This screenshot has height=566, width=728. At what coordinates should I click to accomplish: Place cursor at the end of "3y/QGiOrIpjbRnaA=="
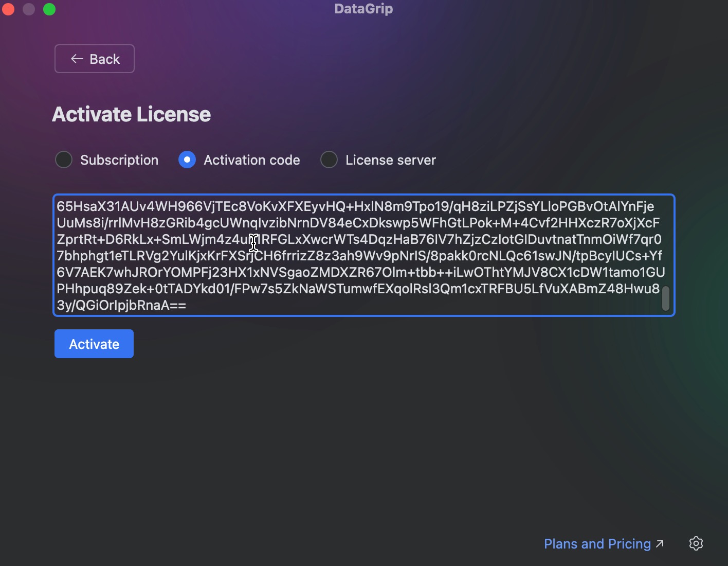tap(187, 305)
